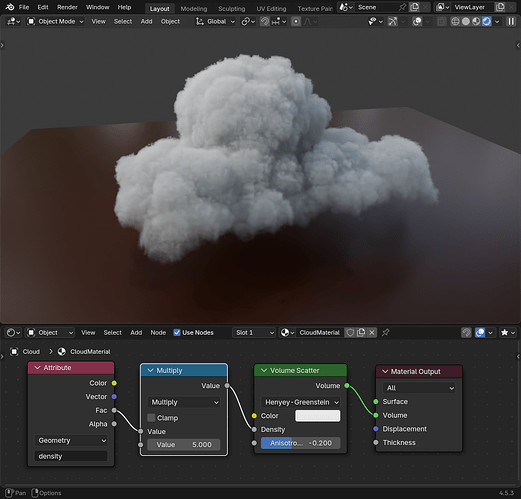Open the Help menu
This screenshot has height=499, width=521.
[x=124, y=7]
